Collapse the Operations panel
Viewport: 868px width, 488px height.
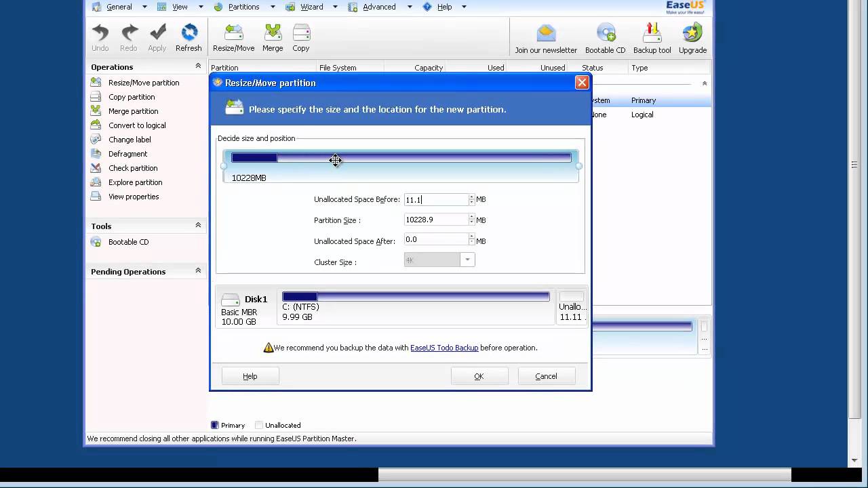pos(198,66)
